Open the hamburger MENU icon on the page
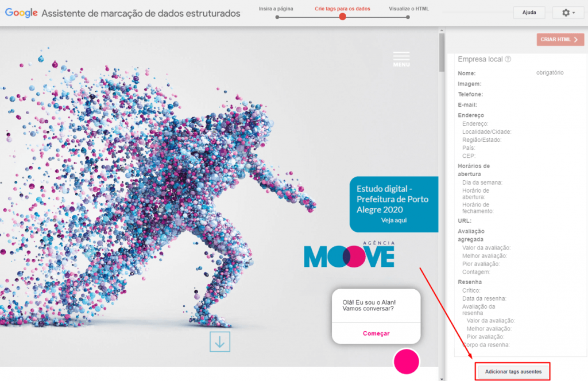The image size is (588, 381). (401, 59)
